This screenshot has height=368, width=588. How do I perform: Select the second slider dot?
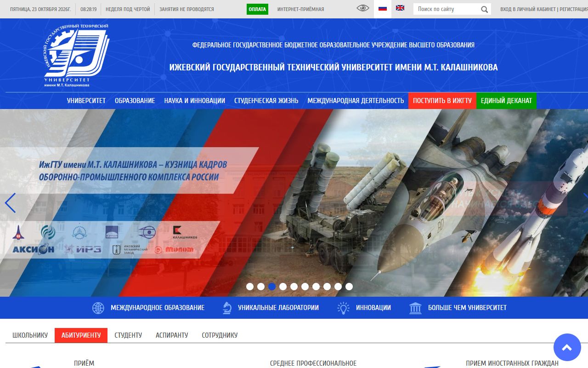261,287
